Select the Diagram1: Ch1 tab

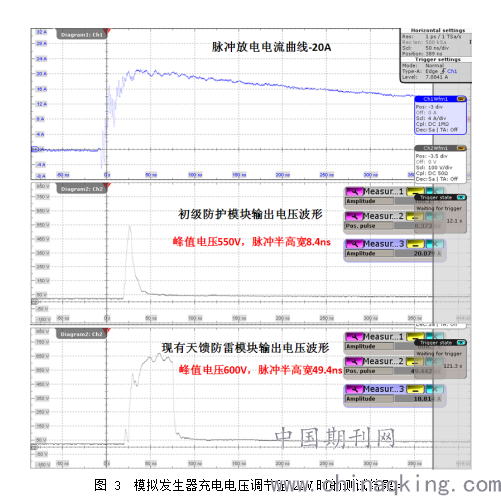click(x=82, y=35)
